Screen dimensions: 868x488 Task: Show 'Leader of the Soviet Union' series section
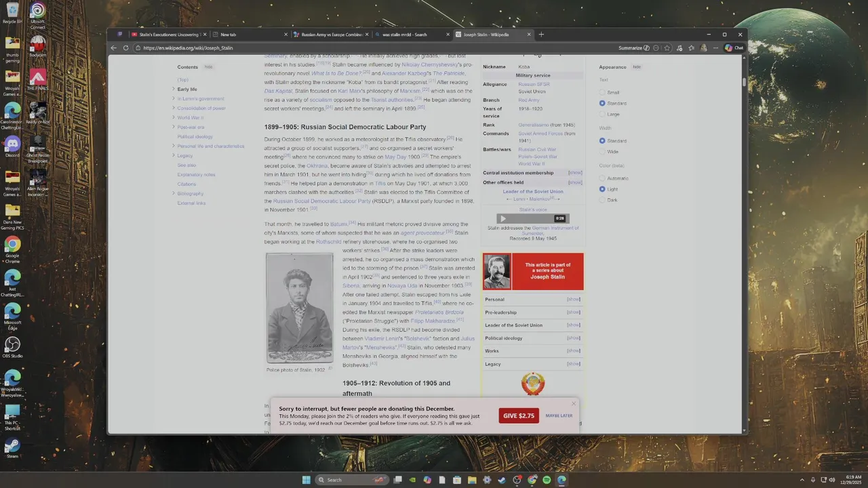point(574,325)
